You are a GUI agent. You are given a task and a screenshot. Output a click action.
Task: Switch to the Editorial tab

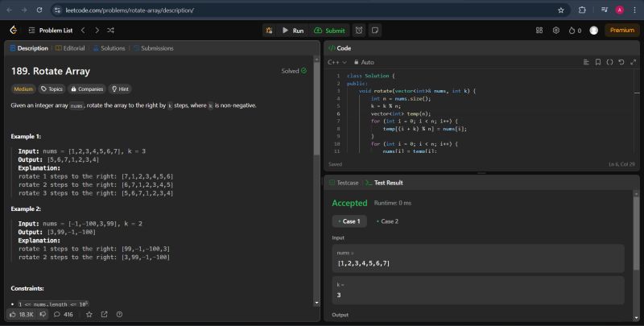(69, 48)
